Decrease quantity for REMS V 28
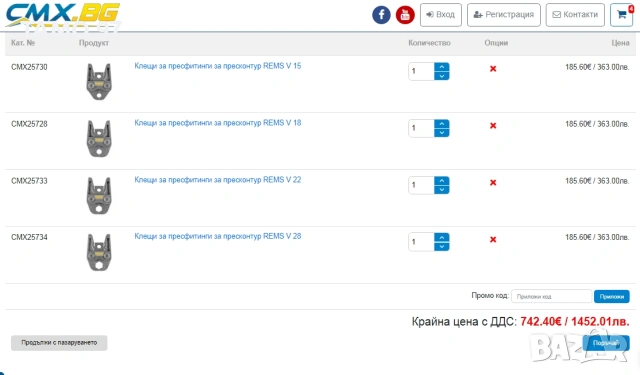Viewport: 640px width, 375px height. (x=442, y=246)
